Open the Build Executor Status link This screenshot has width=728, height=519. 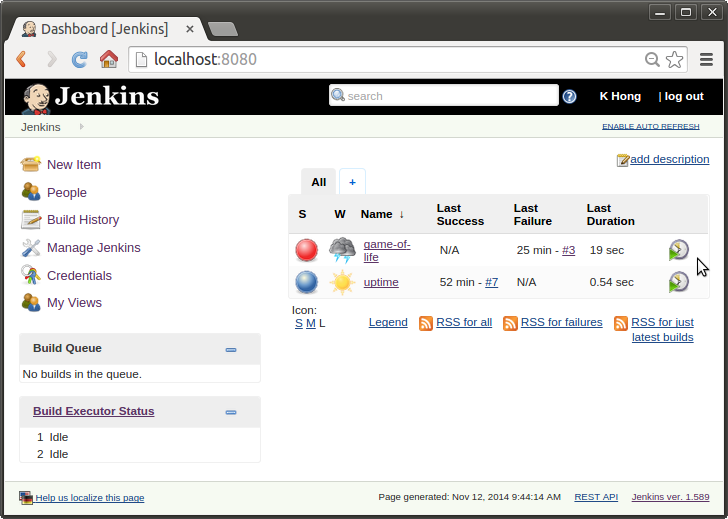tap(94, 411)
